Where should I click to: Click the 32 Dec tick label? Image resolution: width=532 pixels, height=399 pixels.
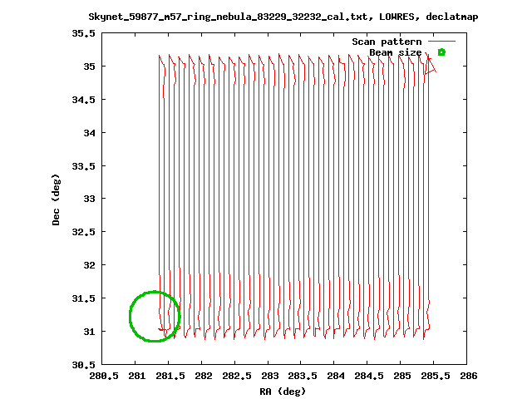(90, 265)
